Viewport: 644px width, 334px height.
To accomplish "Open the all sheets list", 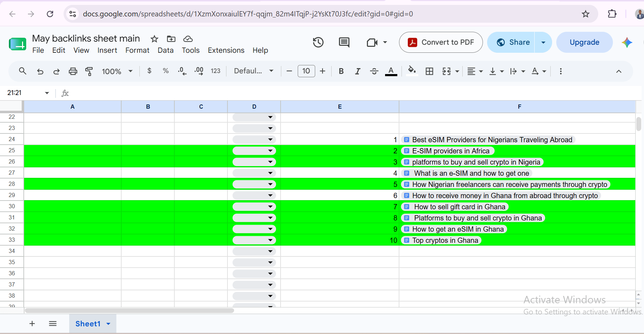I will tap(53, 324).
